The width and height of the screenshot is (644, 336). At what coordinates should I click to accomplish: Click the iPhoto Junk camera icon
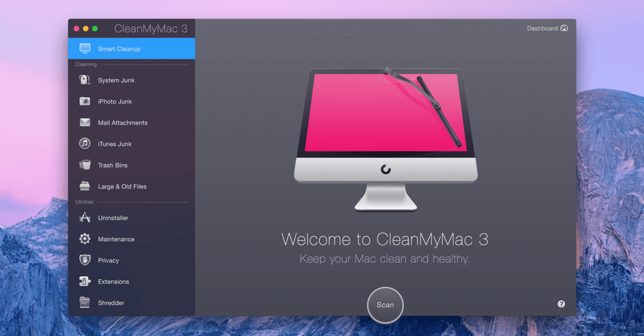85,101
